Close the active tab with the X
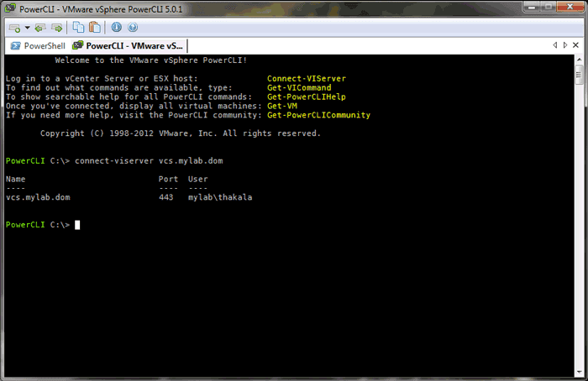The height and width of the screenshot is (381, 588). [577, 45]
